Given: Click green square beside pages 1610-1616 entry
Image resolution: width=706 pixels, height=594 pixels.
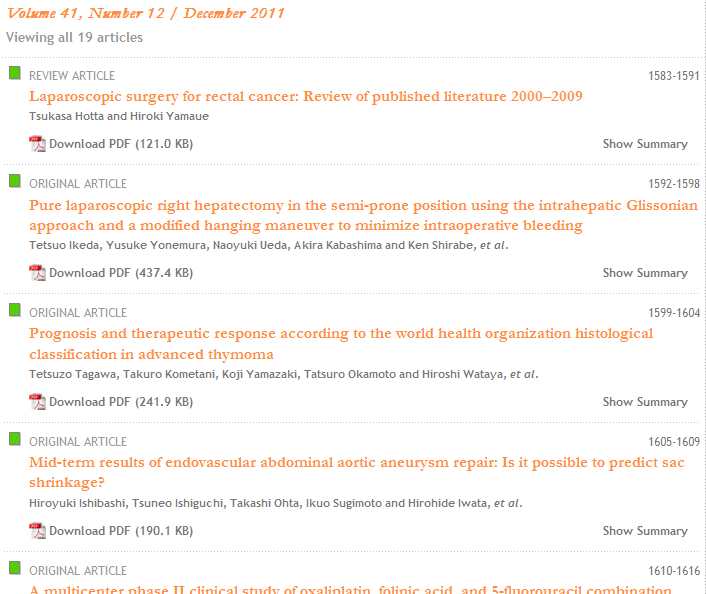Looking at the screenshot, I should click(15, 567).
